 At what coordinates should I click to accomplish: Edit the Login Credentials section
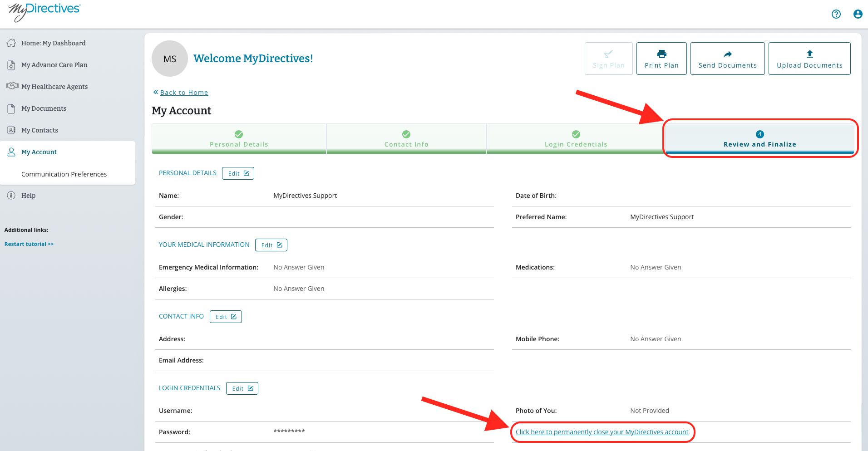tap(242, 388)
